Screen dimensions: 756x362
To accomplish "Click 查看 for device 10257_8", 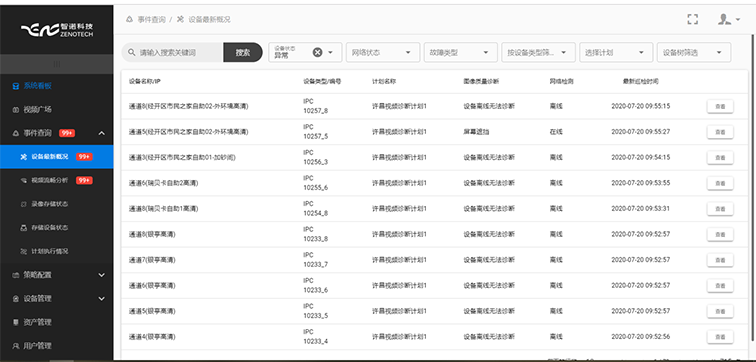I will (720, 106).
